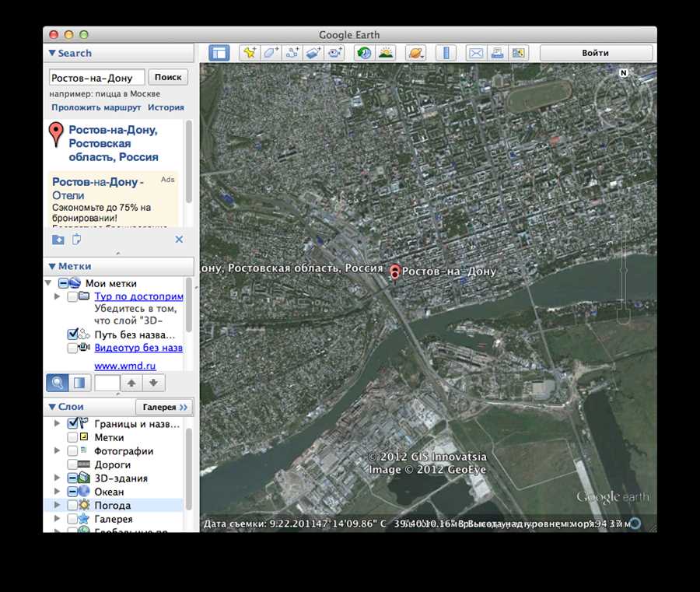Collapse the Search panel header
This screenshot has height=592, width=700.
(x=52, y=53)
